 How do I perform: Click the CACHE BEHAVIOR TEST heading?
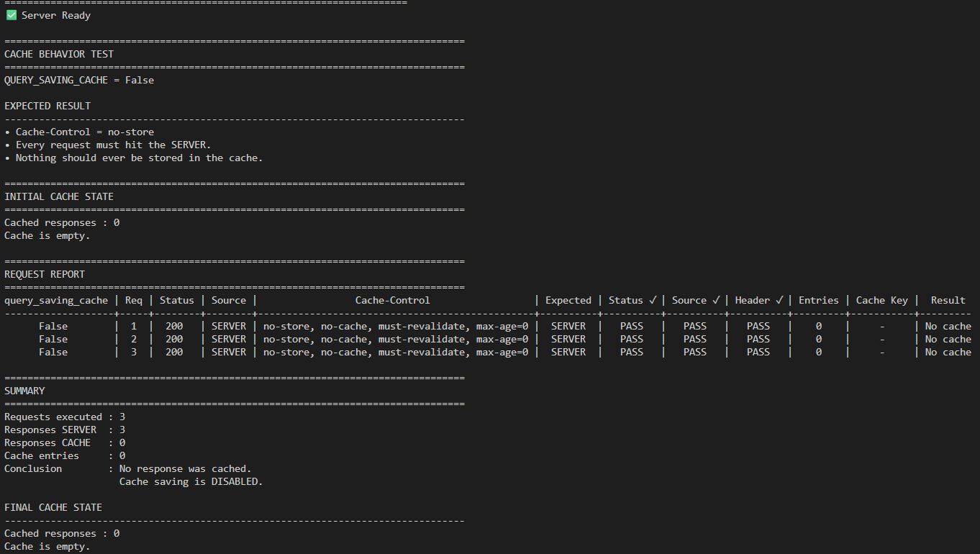tap(59, 54)
